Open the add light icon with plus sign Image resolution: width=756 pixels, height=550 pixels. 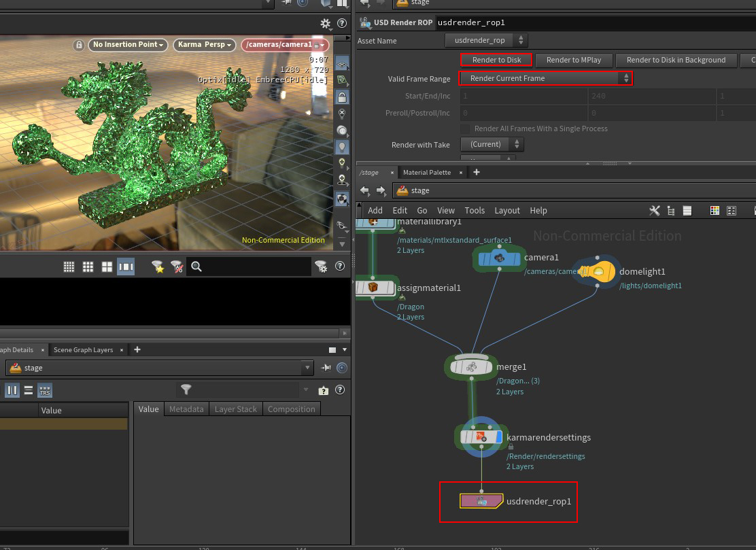342,162
